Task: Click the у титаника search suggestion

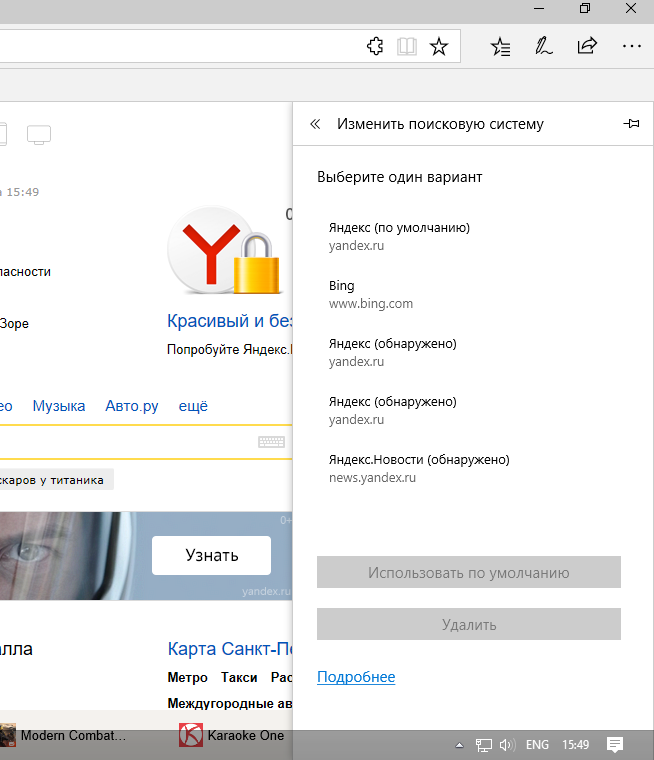Action: pyautogui.click(x=56, y=480)
